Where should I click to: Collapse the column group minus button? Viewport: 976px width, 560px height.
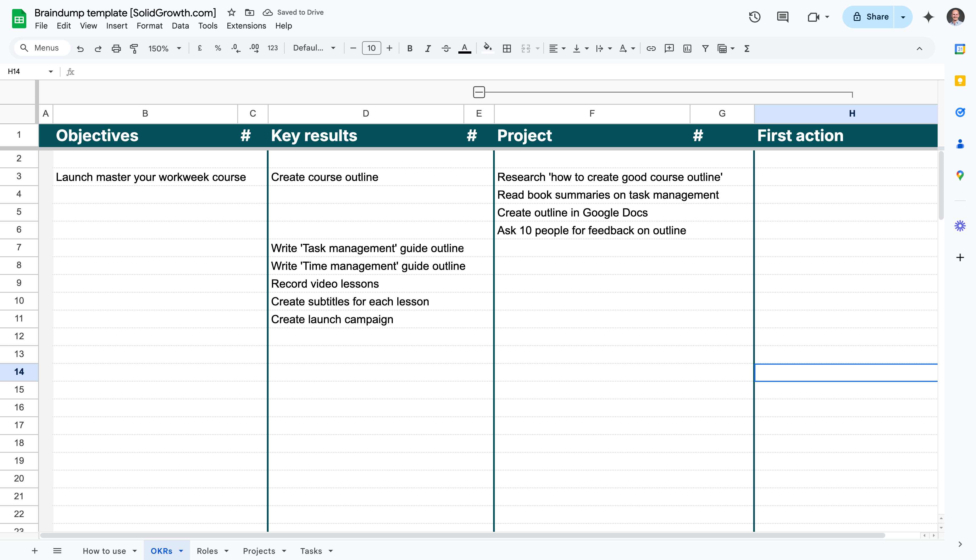point(479,92)
